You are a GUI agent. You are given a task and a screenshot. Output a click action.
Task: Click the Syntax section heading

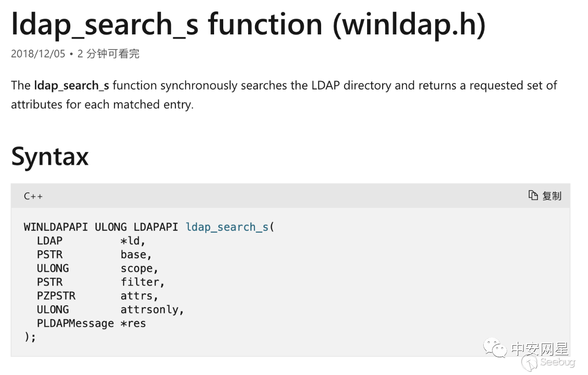point(50,157)
